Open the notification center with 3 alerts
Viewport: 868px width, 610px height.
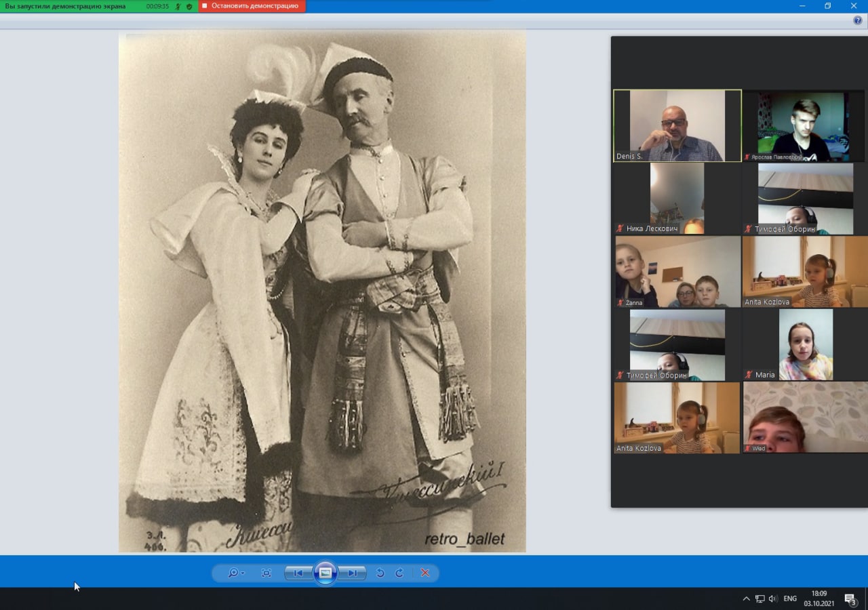850,598
